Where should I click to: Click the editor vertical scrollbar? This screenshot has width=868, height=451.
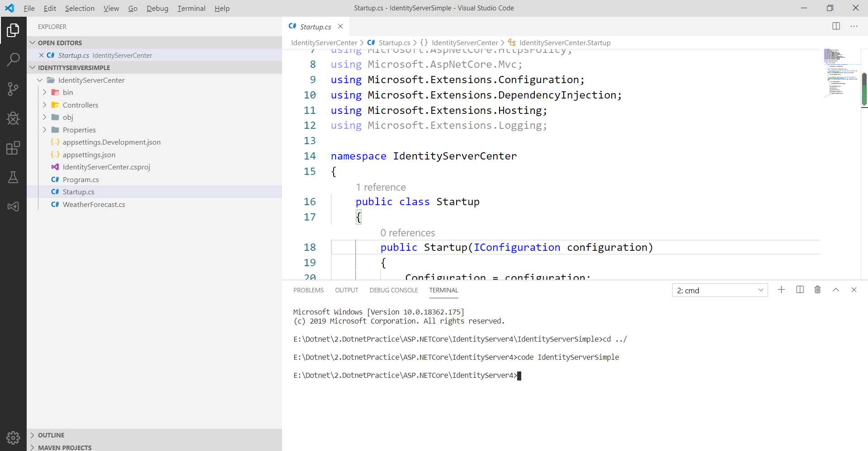[864, 89]
